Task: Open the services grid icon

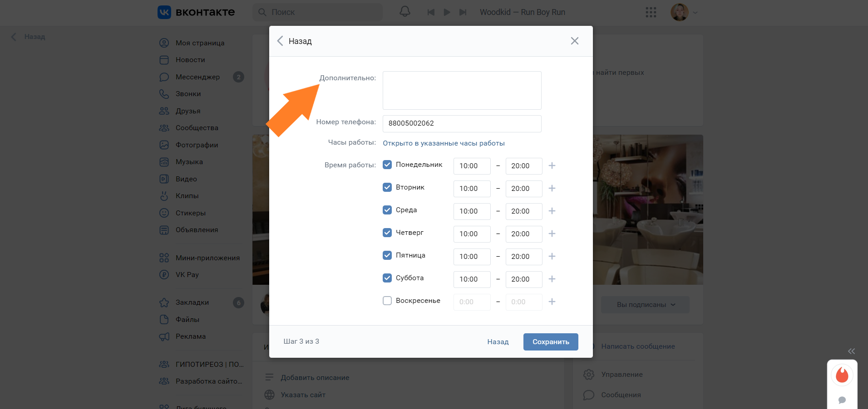Action: 651,12
